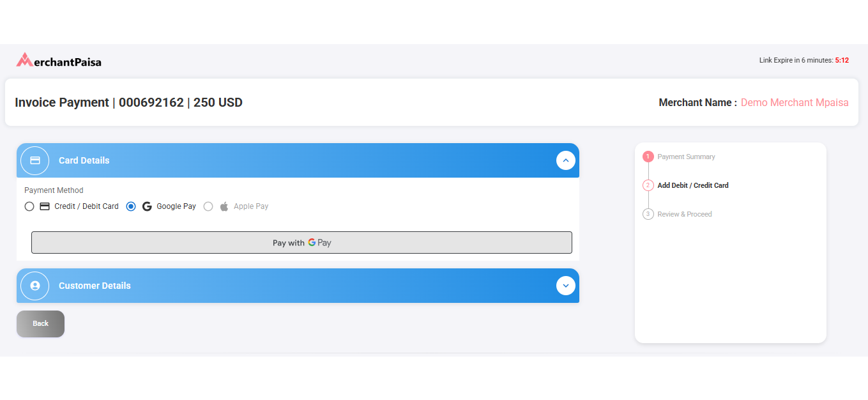Click the Apple logo icon beside Apple Pay

pos(224,206)
